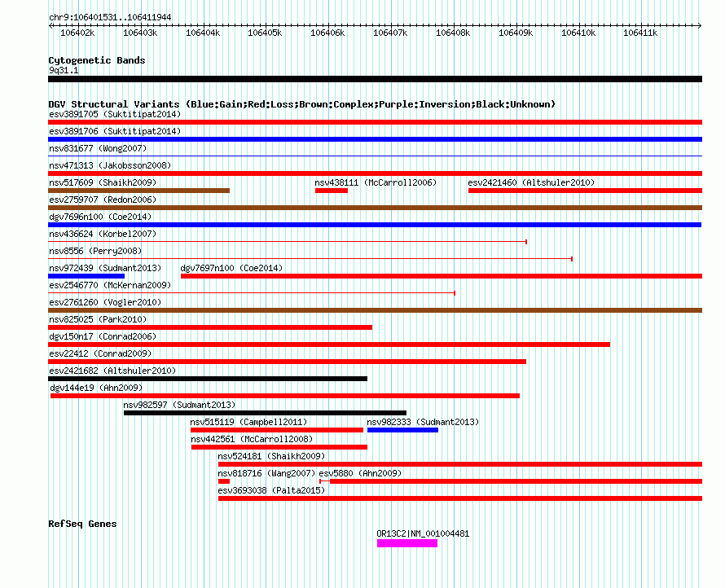Select the esv3891706 (Suktitipat2014) blue gain bar

click(375, 139)
